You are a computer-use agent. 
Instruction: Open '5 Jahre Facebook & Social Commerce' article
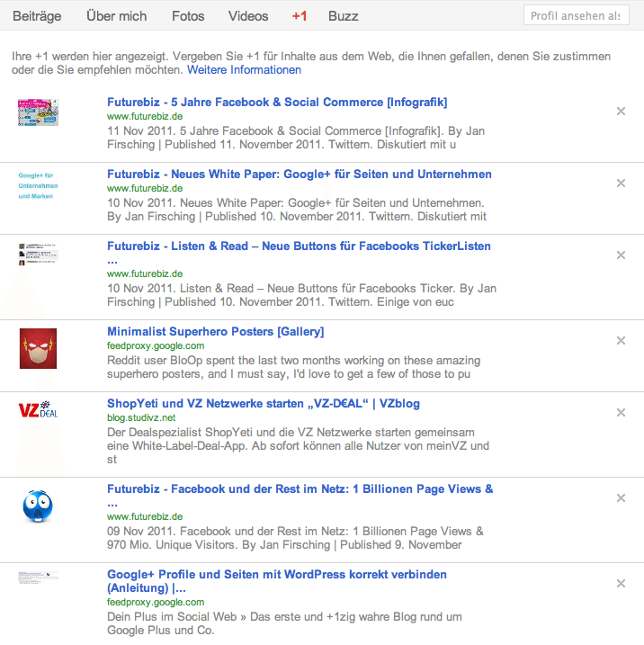pyautogui.click(x=277, y=102)
